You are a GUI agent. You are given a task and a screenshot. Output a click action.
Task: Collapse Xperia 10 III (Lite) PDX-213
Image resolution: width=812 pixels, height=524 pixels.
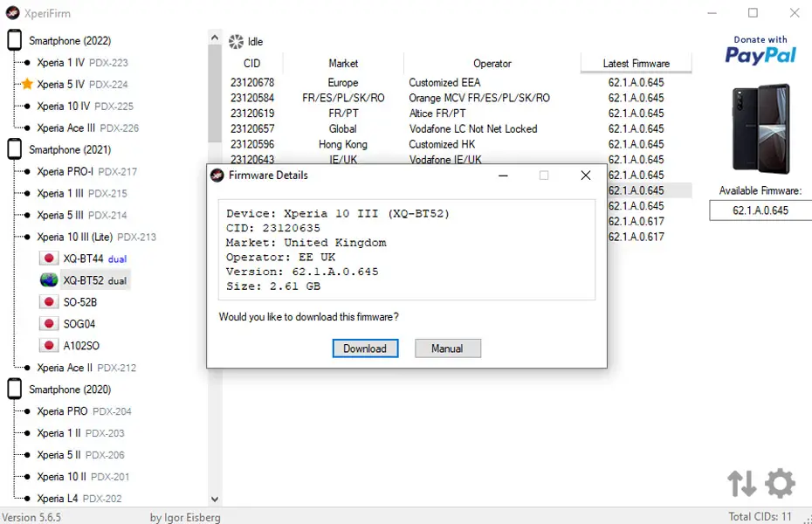[96, 238]
